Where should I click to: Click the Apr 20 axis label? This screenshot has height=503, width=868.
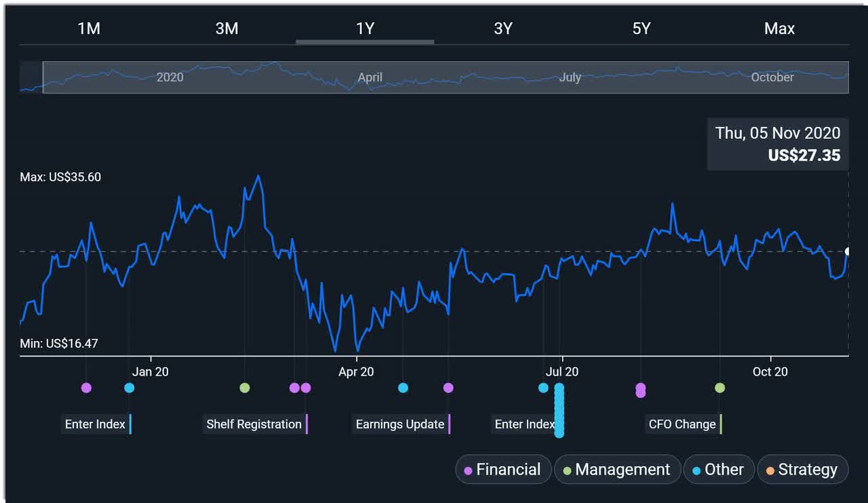[356, 371]
